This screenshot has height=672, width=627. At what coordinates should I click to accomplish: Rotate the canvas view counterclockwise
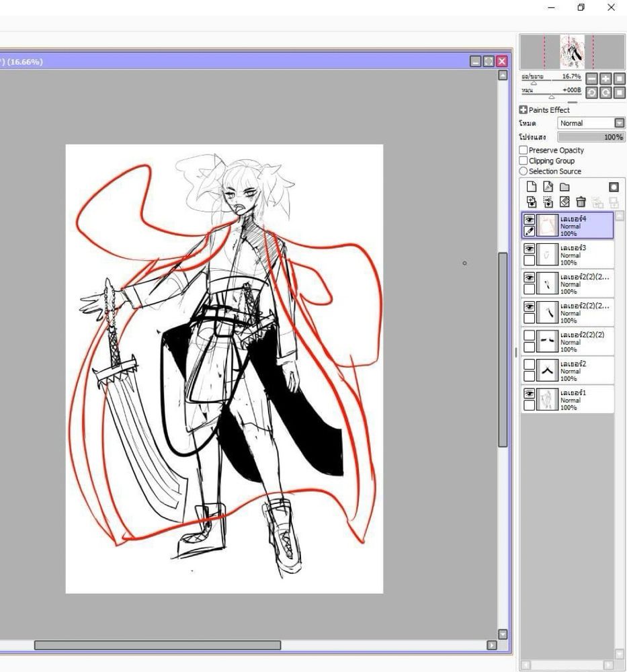[x=591, y=93]
